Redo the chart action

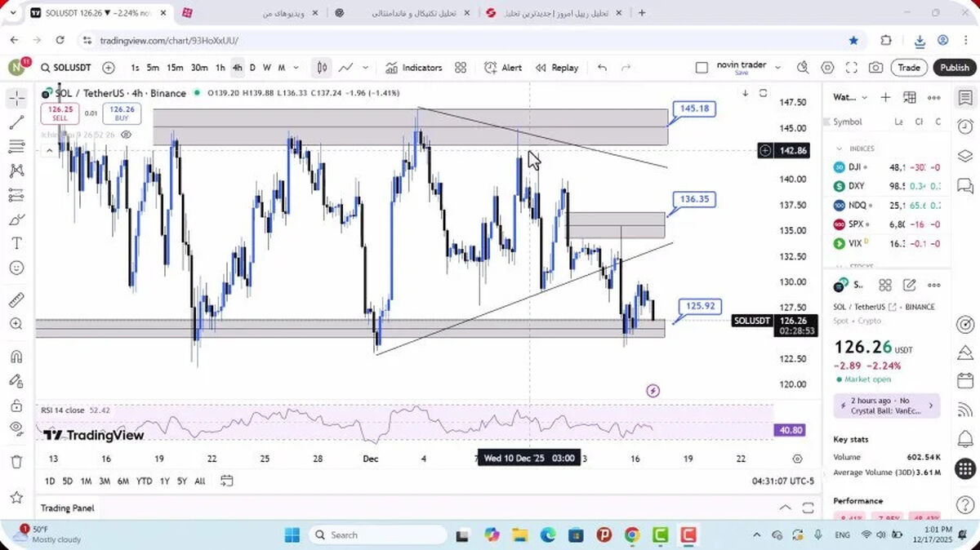pyautogui.click(x=626, y=68)
